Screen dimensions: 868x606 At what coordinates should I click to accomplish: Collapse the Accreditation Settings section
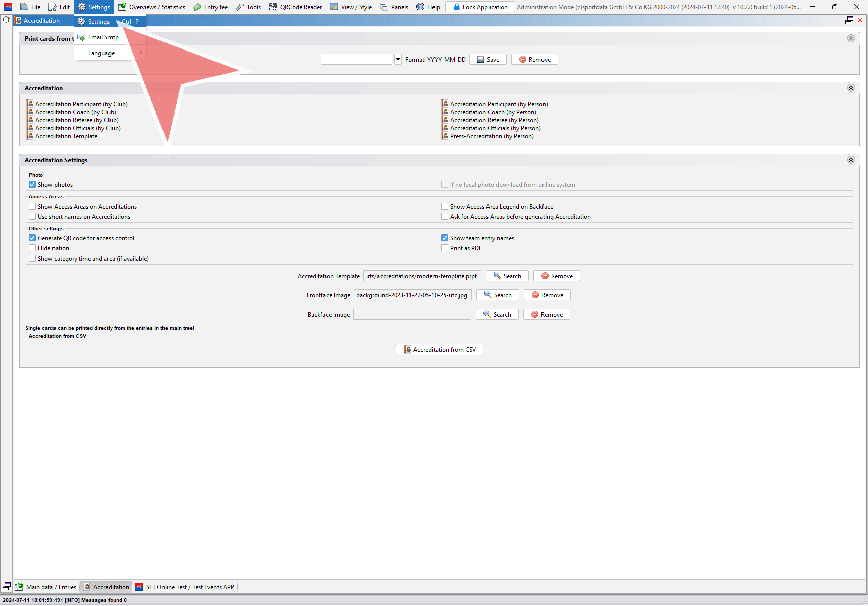pos(851,160)
